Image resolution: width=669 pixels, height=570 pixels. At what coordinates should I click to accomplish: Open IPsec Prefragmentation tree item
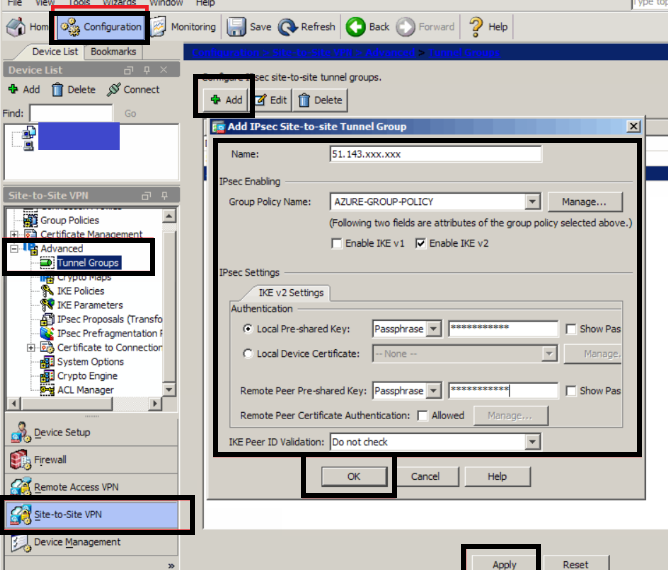(110, 333)
